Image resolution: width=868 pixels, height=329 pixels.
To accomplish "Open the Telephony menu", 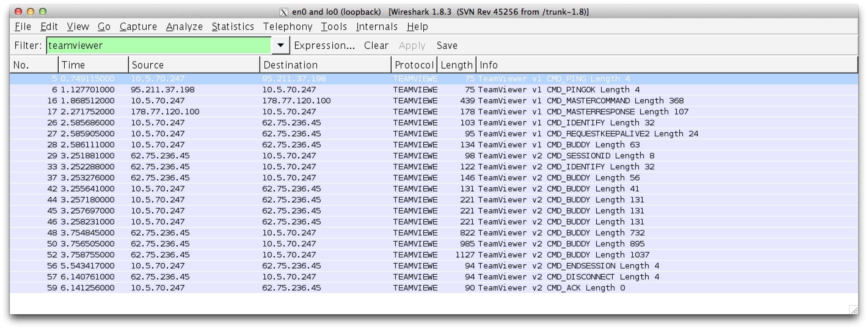I will coord(288,26).
